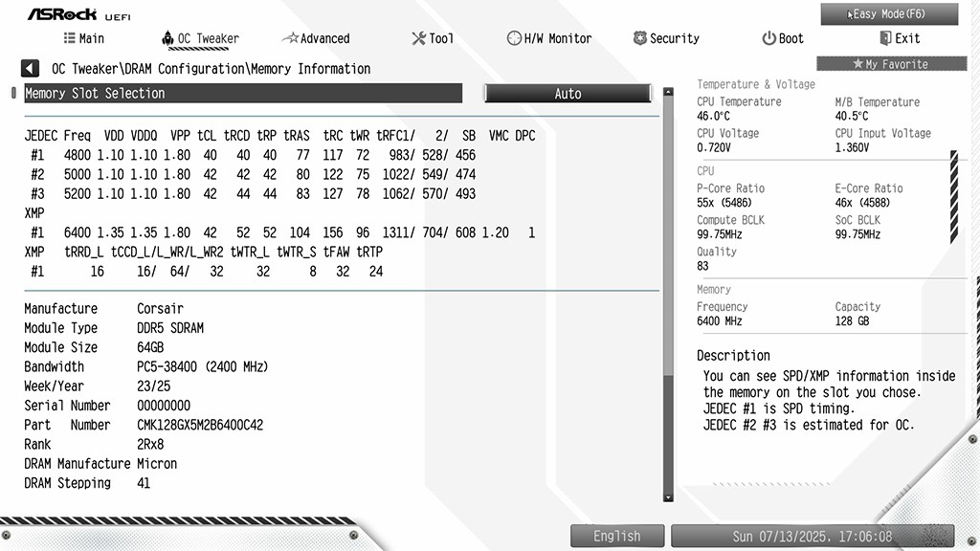Switch to Easy Mode (F6)
The width and height of the screenshot is (980, 551).
point(889,14)
